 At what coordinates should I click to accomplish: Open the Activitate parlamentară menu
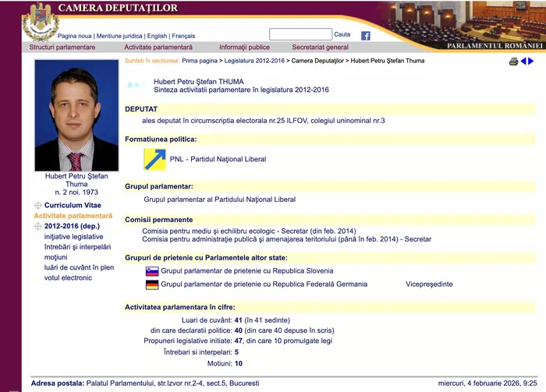point(158,48)
